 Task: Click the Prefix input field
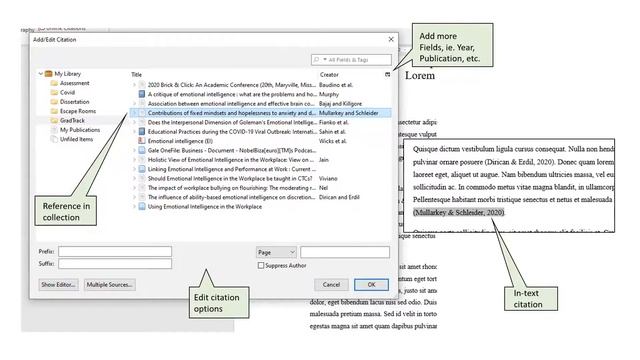(115, 251)
